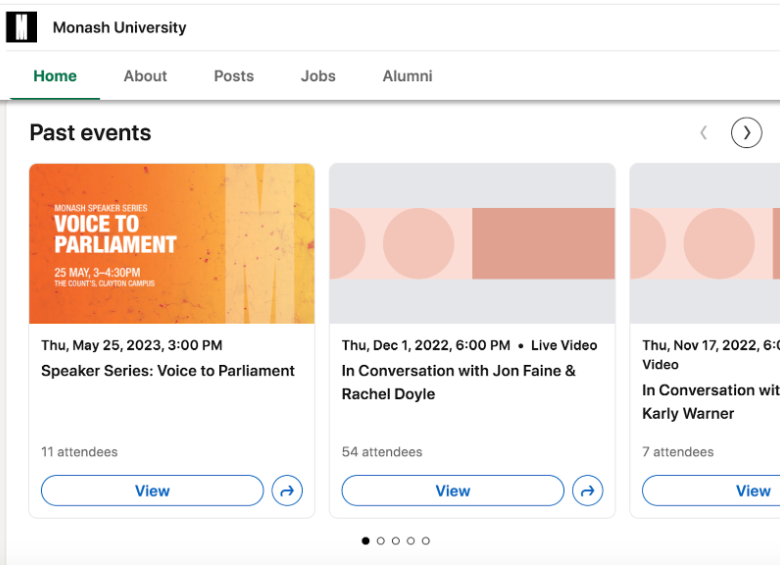Click the '11 attendees' text
780x565 pixels.
pyautogui.click(x=80, y=452)
